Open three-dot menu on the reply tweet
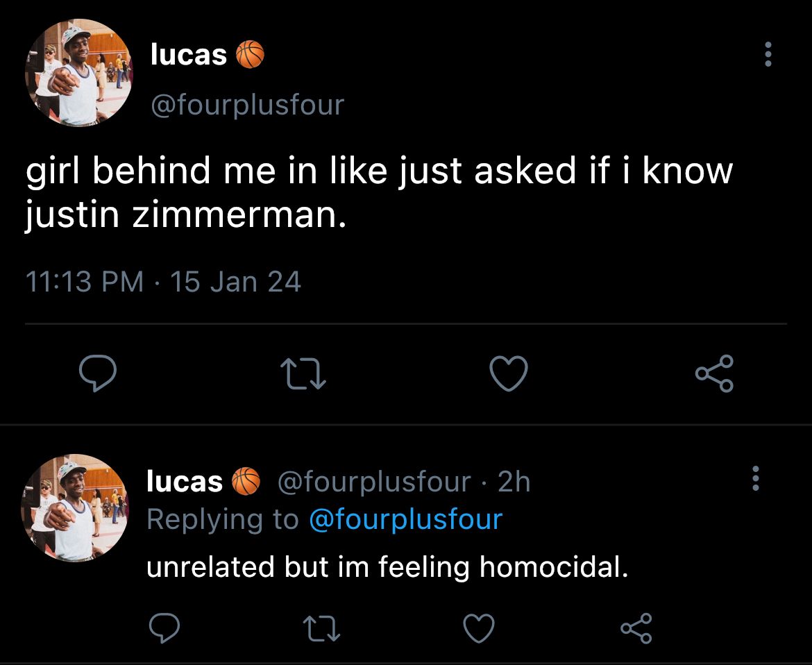 pos(756,478)
